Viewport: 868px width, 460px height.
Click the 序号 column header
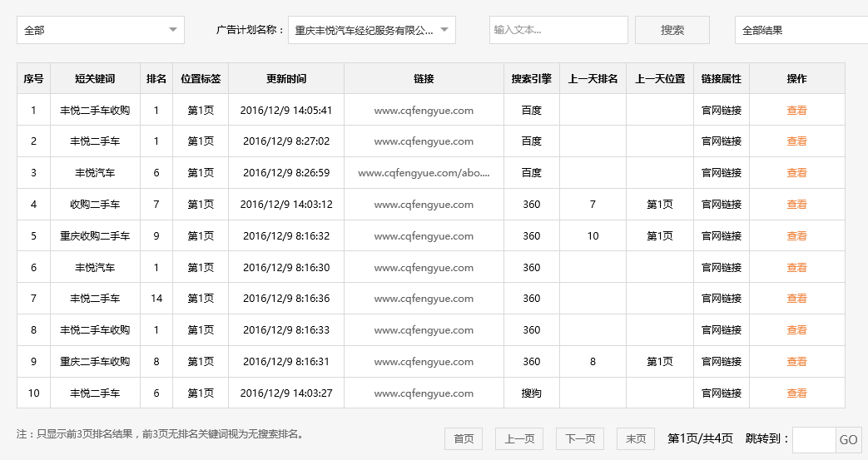(34, 78)
